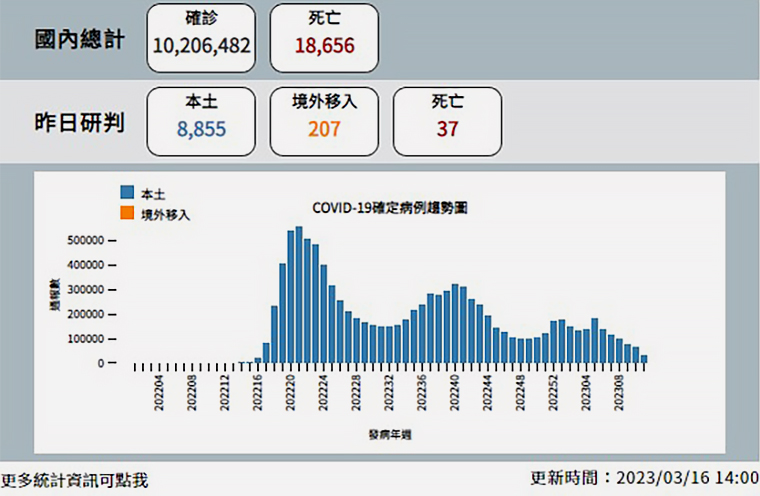Image resolution: width=760 pixels, height=496 pixels.
Task: Click the 死亡 total box showing 18,656
Action: 325,38
